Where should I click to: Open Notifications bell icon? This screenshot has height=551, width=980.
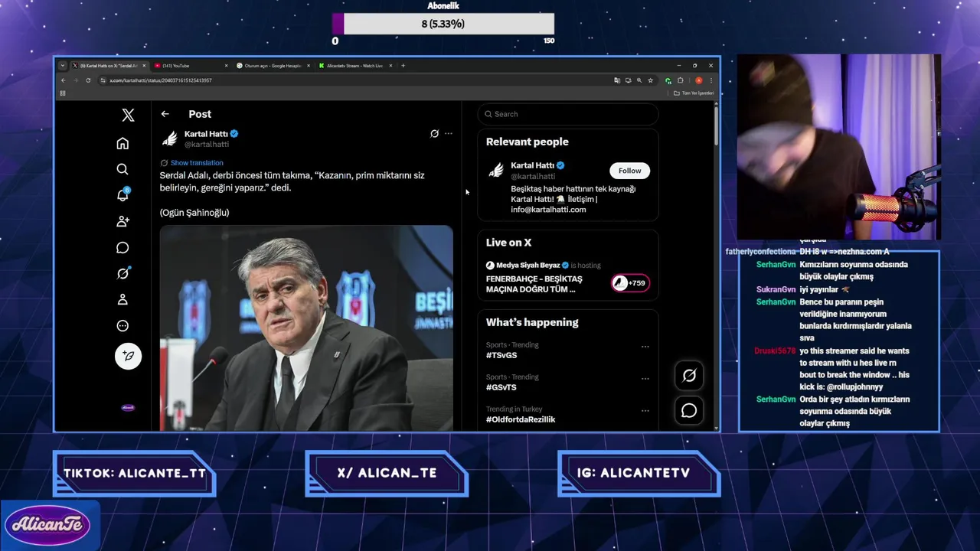(x=122, y=195)
